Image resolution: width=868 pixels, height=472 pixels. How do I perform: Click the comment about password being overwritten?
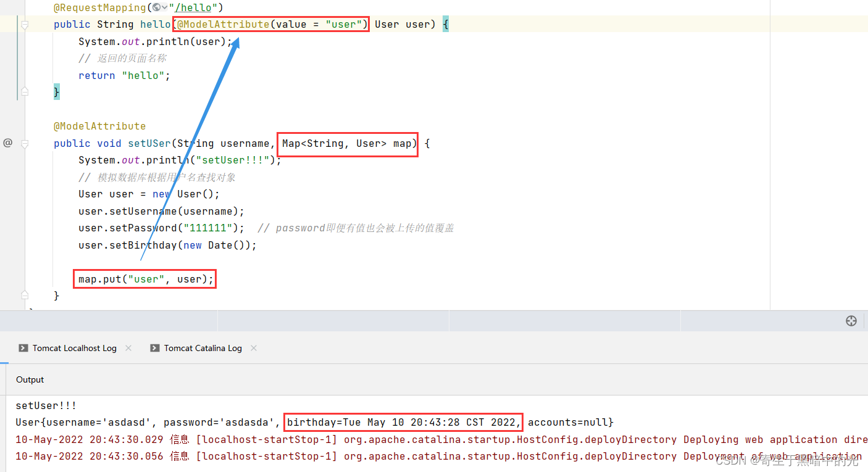click(356, 228)
